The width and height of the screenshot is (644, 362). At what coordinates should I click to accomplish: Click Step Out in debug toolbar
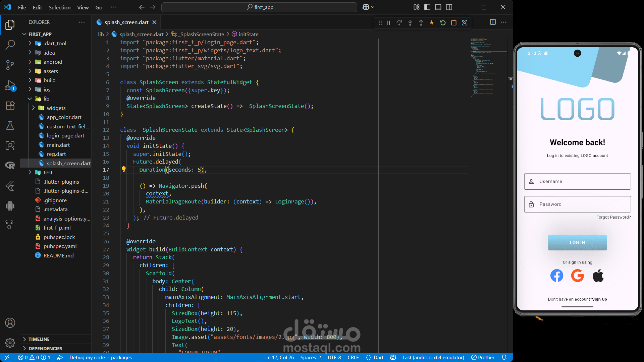coord(421,23)
